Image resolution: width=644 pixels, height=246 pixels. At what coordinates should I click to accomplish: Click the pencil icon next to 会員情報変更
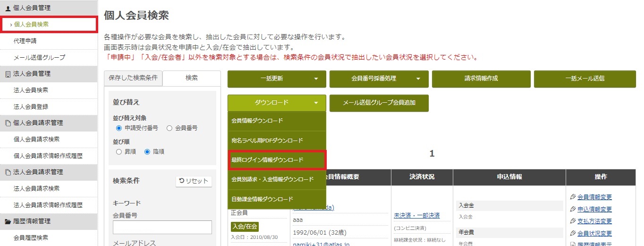pos(573,197)
